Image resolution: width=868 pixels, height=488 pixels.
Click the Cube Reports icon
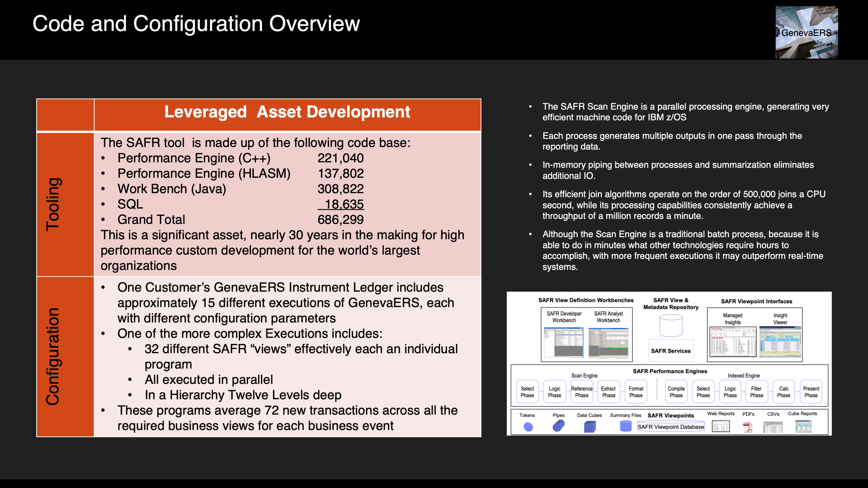tap(803, 426)
